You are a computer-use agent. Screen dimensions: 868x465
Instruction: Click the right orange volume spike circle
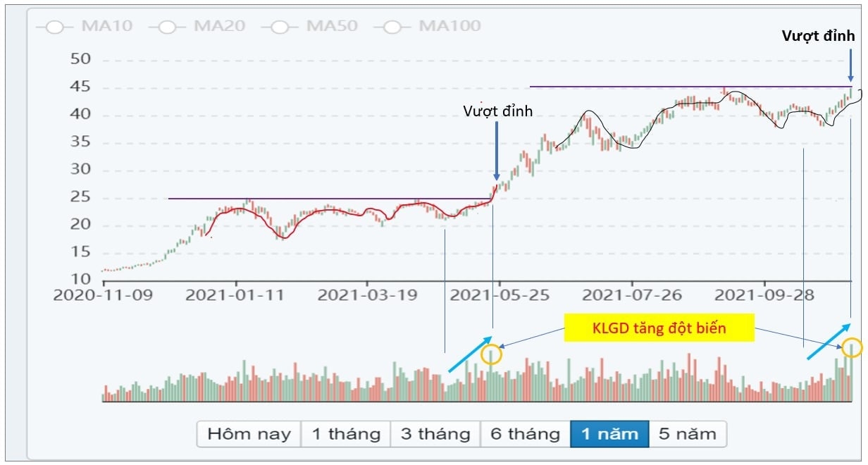851,348
